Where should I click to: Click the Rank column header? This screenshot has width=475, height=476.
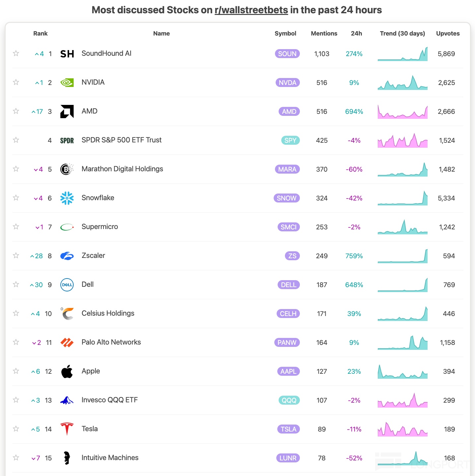(40, 34)
